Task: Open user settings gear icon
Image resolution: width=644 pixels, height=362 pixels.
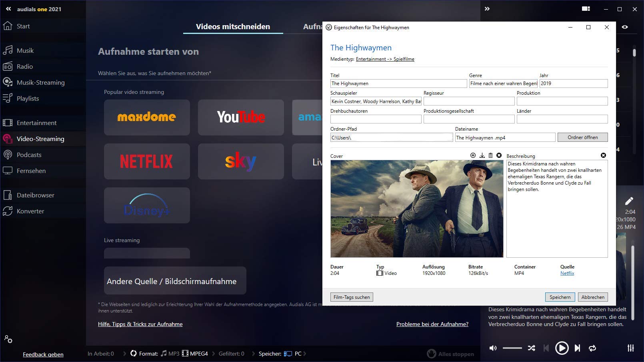Action: coord(8,339)
